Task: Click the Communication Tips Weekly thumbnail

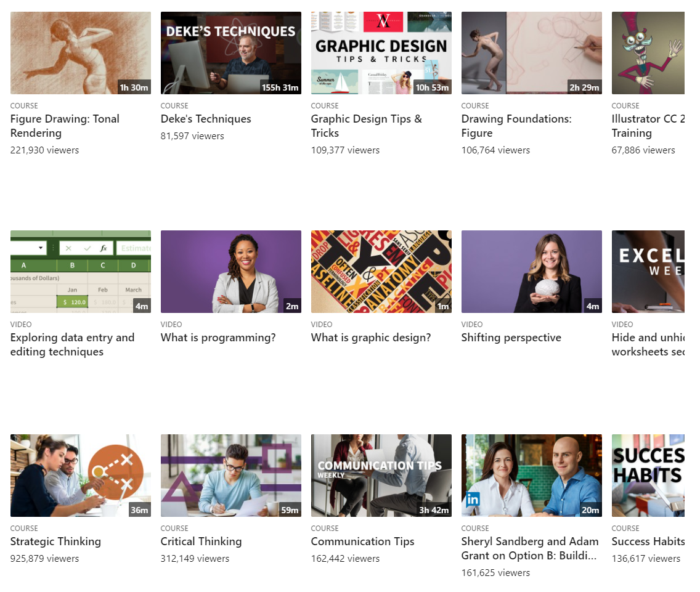Action: 381,476
